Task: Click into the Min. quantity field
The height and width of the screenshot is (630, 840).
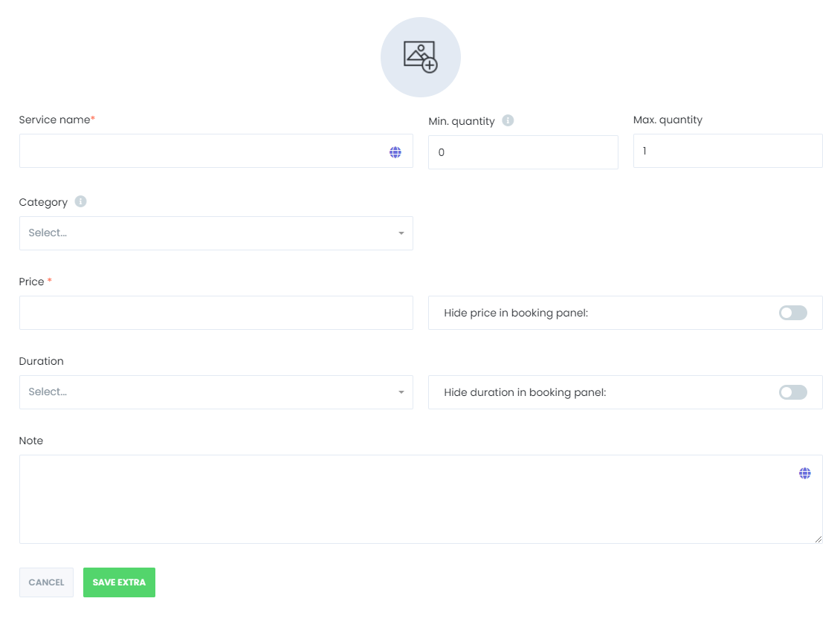Action: [x=523, y=152]
